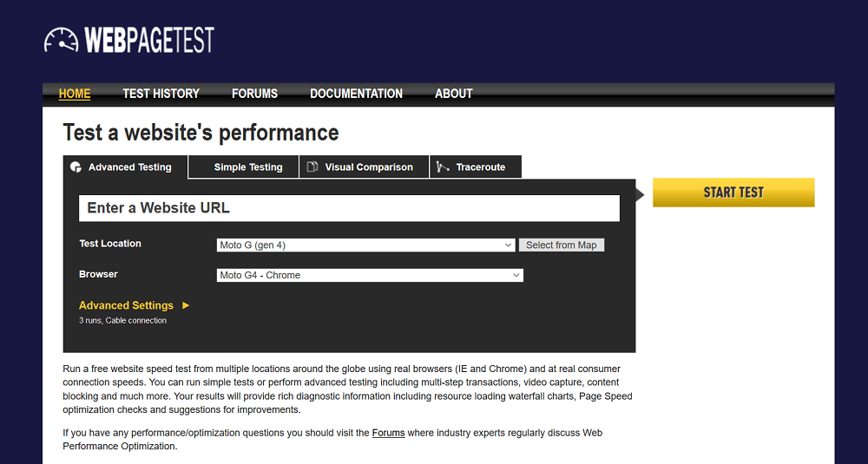Click the 'Test a website's performance' heading

click(201, 133)
